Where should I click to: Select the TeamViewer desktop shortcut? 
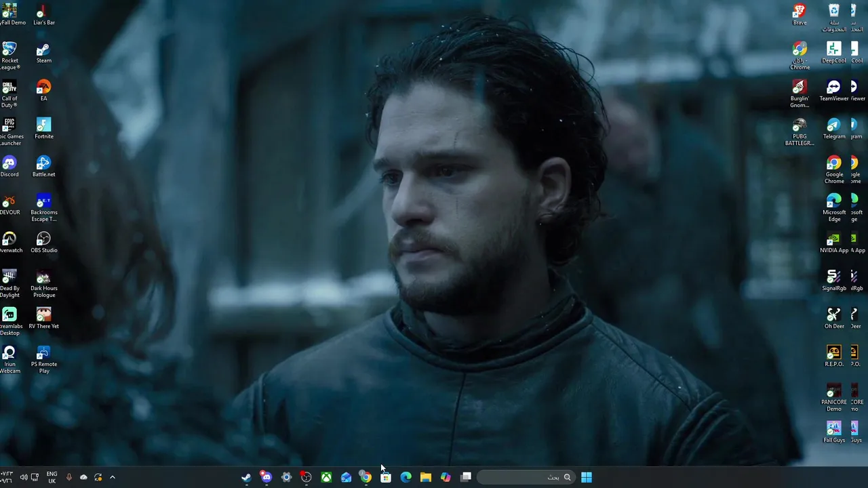click(x=834, y=91)
